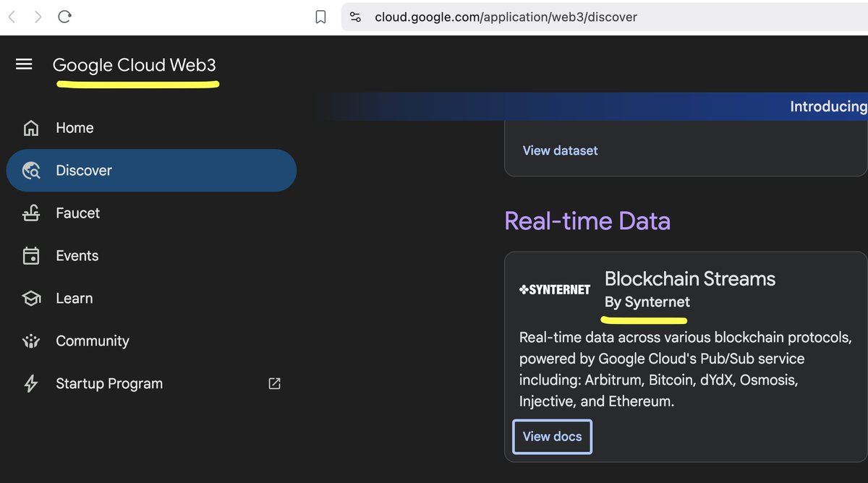Viewport: 868px width, 483px height.
Task: Open the View dataset link
Action: (x=560, y=150)
